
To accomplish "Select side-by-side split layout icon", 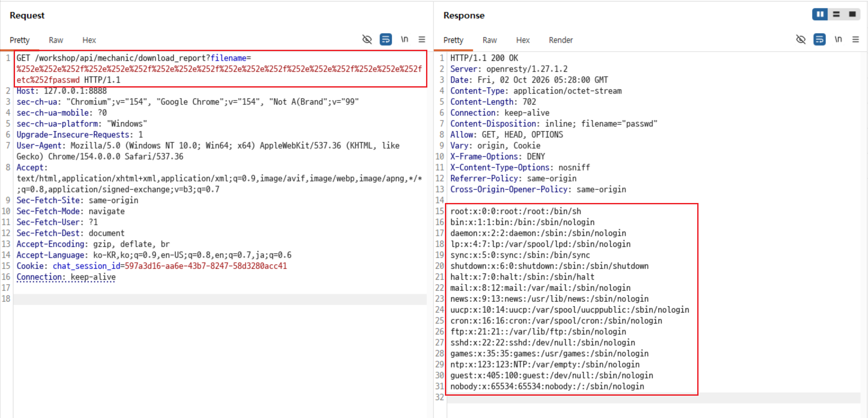I will tap(820, 14).
